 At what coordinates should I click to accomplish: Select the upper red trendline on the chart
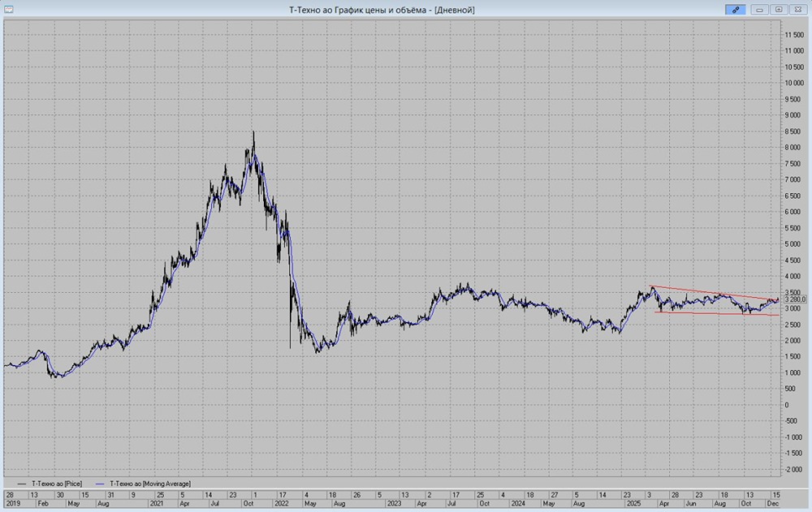pyautogui.click(x=715, y=293)
